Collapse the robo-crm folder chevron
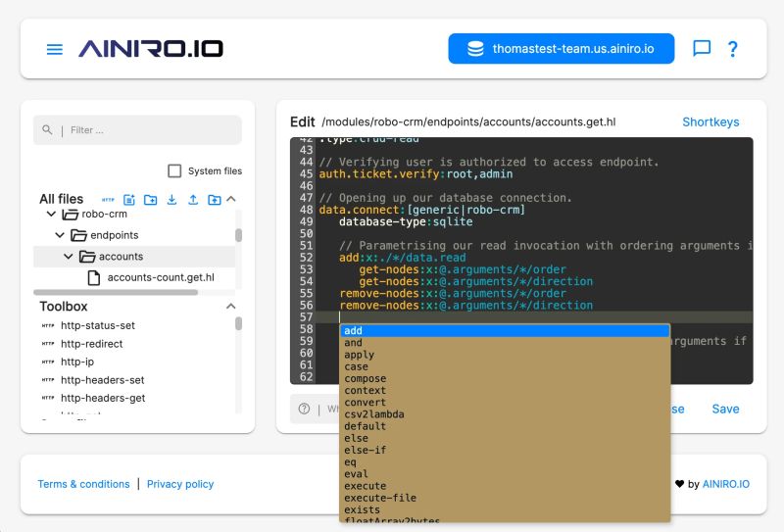 tap(51, 214)
